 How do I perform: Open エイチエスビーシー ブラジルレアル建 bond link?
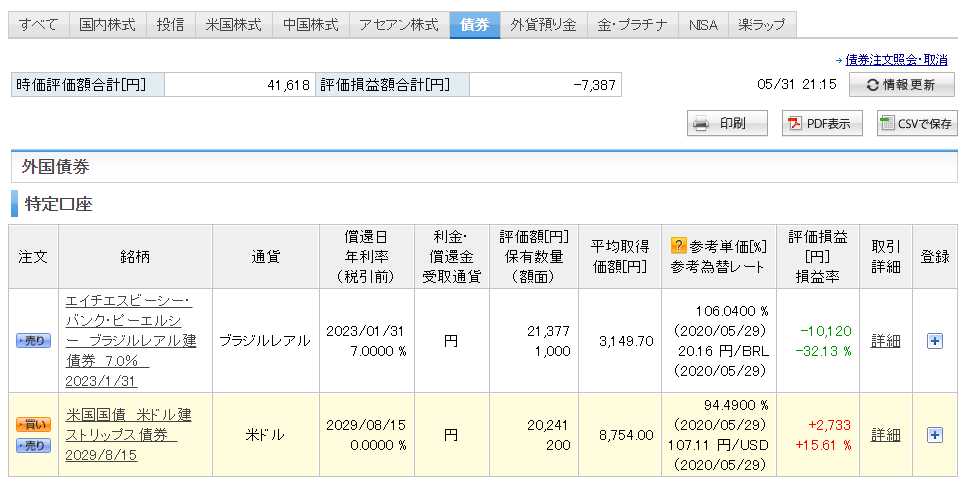[131, 341]
